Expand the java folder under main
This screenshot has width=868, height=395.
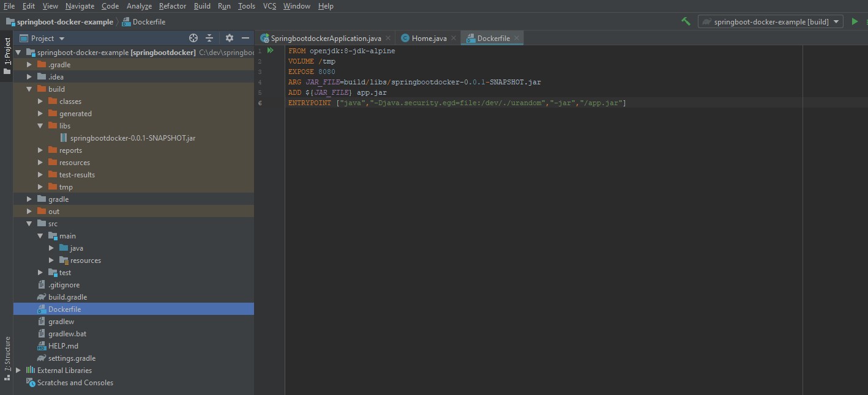(x=51, y=248)
